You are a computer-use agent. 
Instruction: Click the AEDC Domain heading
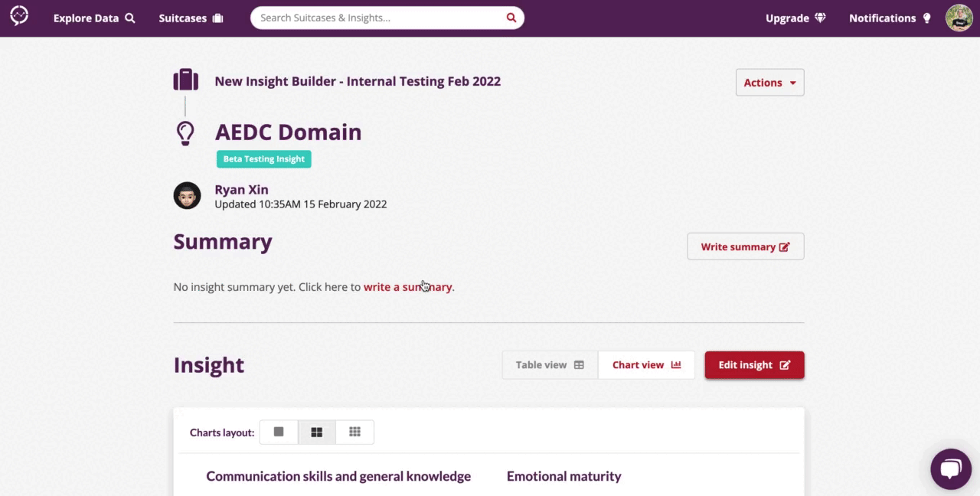(288, 132)
